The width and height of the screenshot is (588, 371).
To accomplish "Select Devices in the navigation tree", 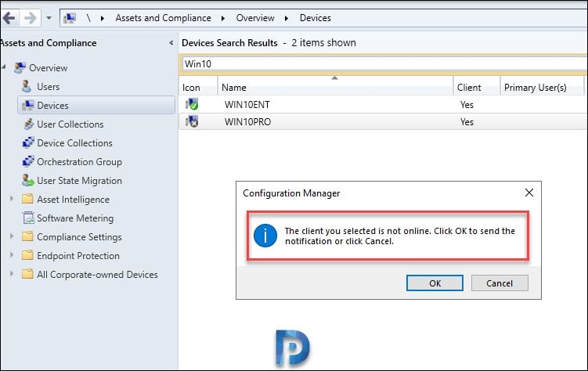I will point(96,105).
